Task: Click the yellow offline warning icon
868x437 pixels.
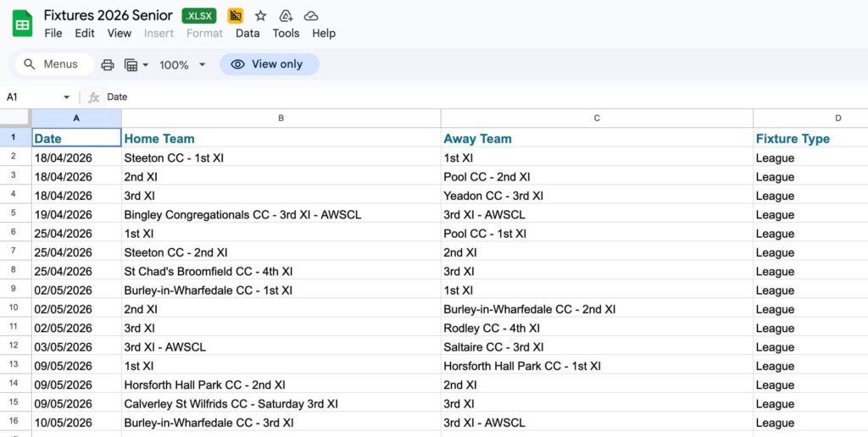Action: [x=236, y=16]
